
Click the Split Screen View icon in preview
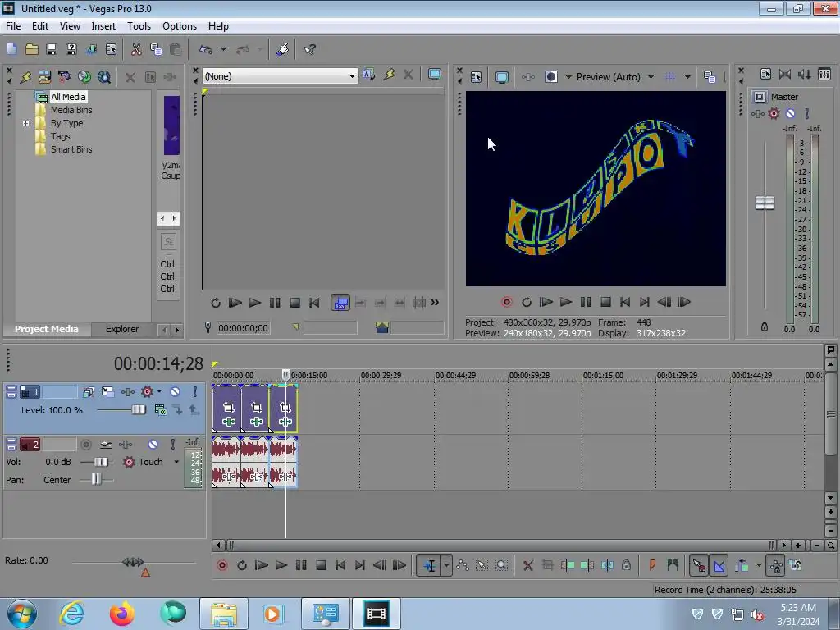[550, 76]
